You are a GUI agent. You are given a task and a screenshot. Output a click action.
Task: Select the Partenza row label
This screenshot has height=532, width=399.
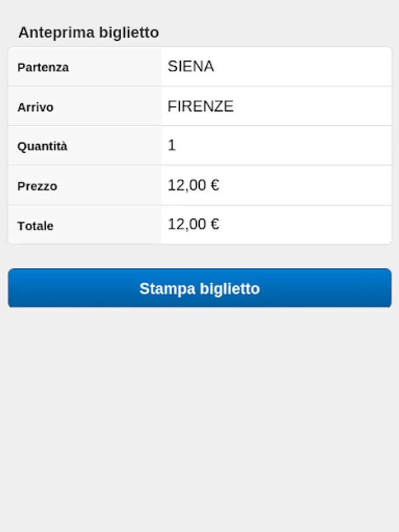coord(43,67)
